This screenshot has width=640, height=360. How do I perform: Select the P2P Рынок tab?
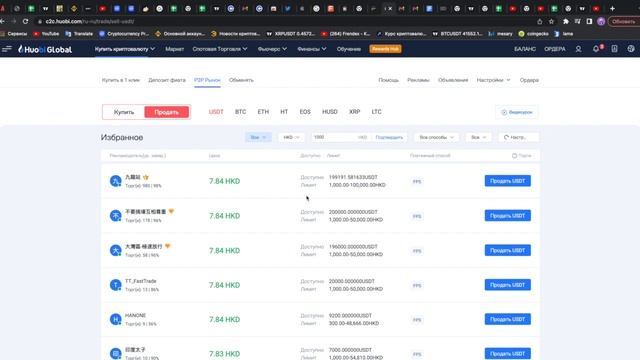tap(207, 80)
